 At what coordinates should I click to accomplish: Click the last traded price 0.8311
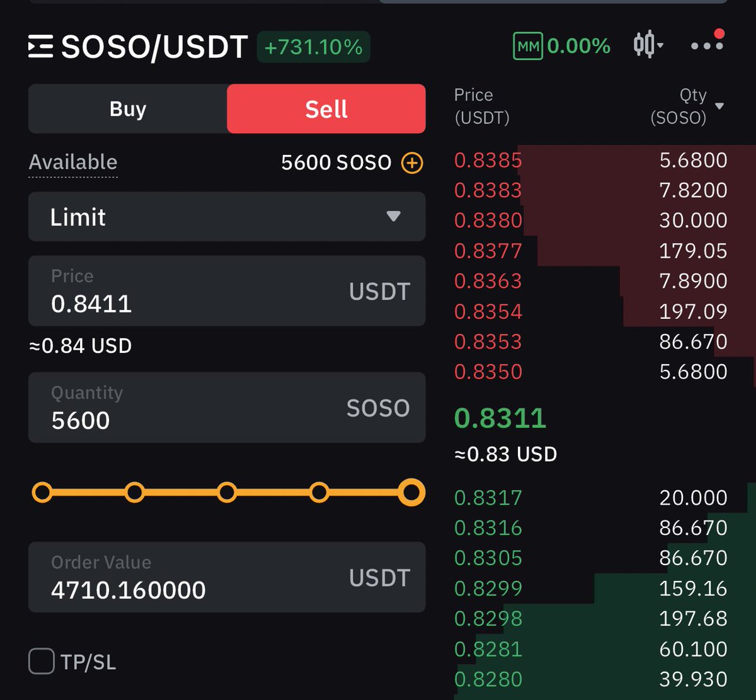500,418
